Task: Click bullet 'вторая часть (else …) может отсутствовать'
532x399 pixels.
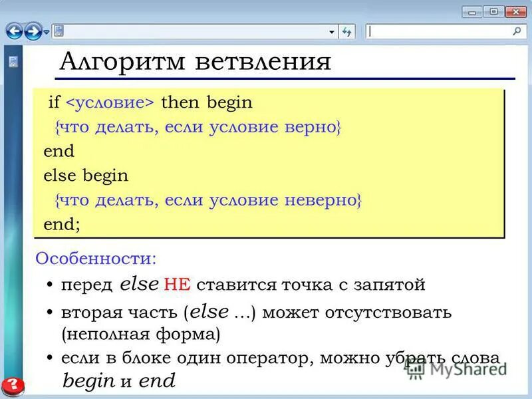Action: (256, 313)
